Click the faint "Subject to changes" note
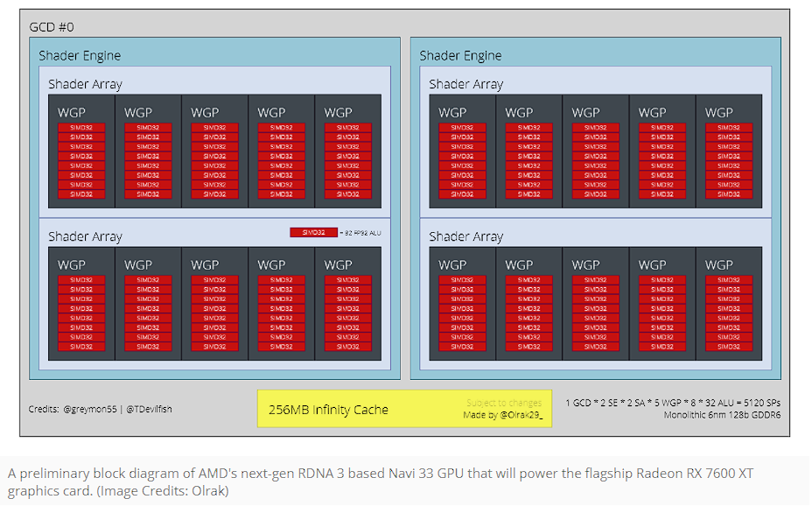Screen dimensions: 812x506 (x=504, y=403)
